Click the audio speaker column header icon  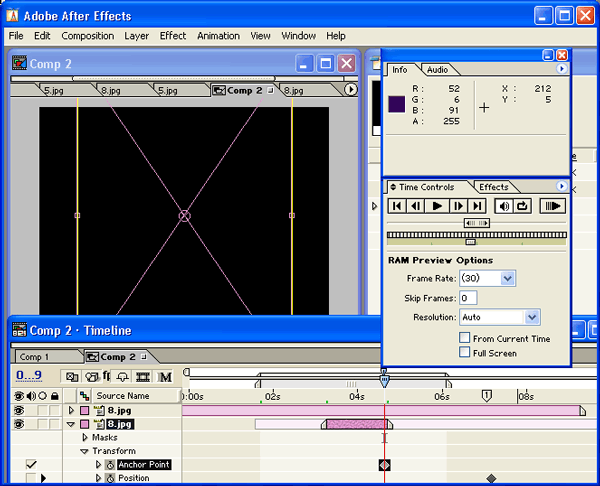point(31,396)
